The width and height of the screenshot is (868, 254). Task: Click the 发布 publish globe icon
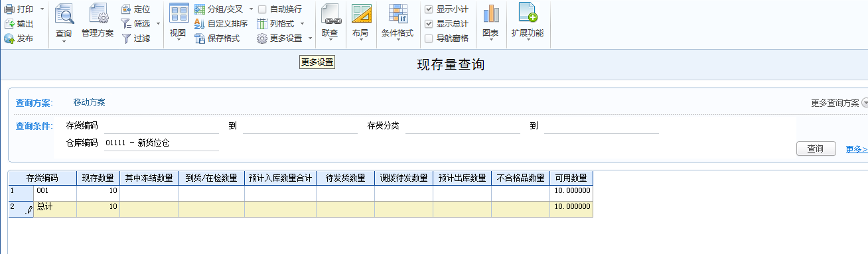click(x=9, y=38)
